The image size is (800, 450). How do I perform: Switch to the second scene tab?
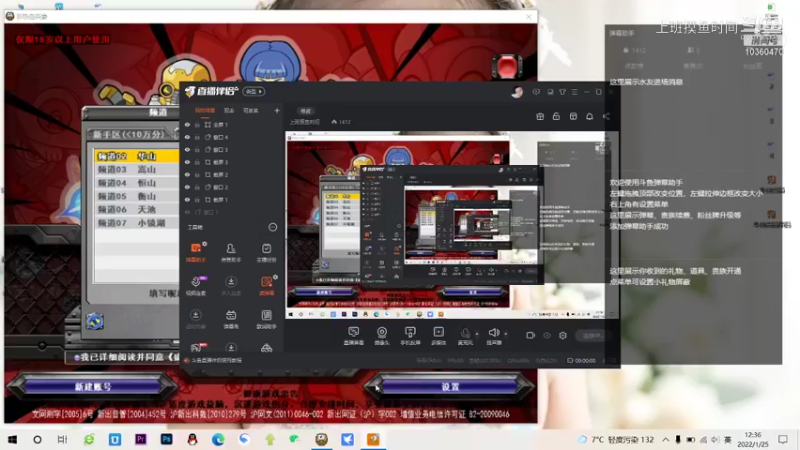(229, 111)
